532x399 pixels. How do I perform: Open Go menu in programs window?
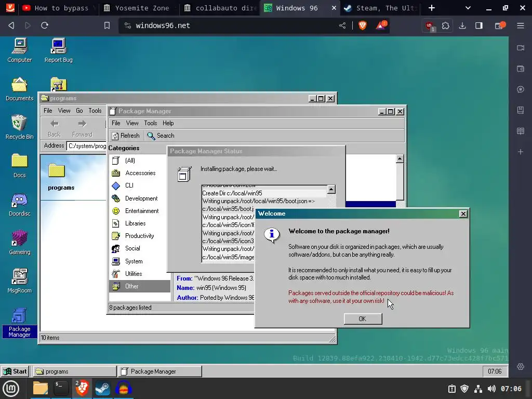79,111
